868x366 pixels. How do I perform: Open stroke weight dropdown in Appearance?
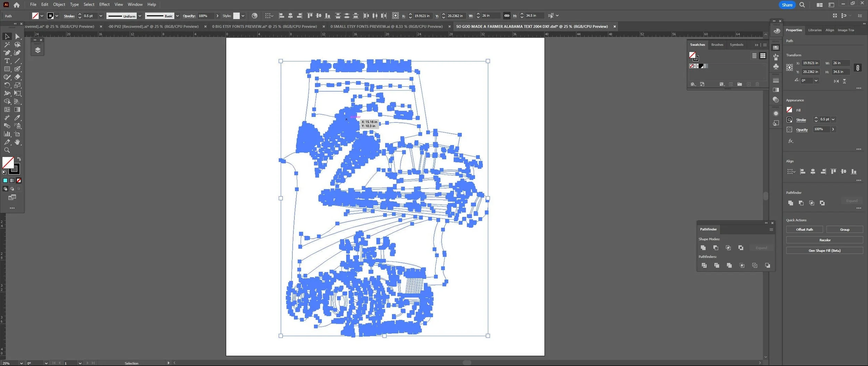click(x=833, y=119)
